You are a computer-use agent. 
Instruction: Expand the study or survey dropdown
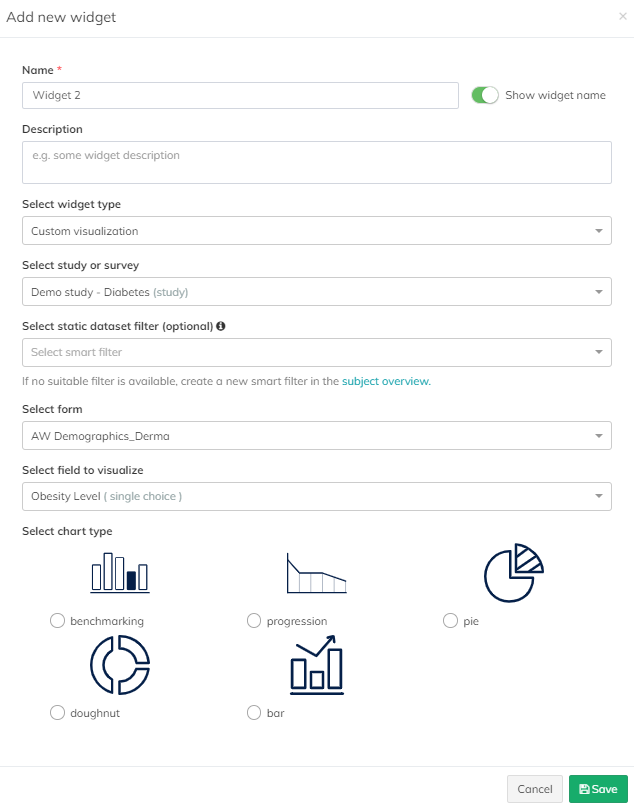pos(316,292)
